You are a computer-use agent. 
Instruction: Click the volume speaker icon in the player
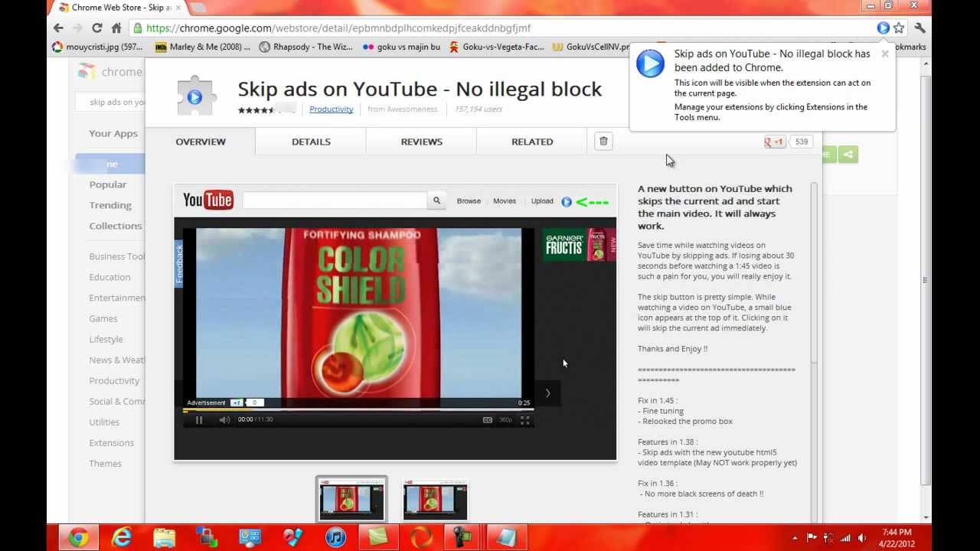(x=224, y=420)
